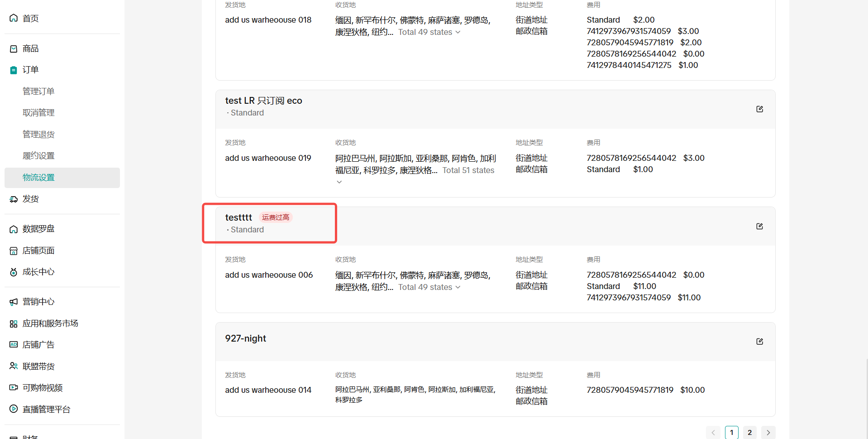Go to 取消管理 page
The height and width of the screenshot is (439, 868).
[x=38, y=113]
